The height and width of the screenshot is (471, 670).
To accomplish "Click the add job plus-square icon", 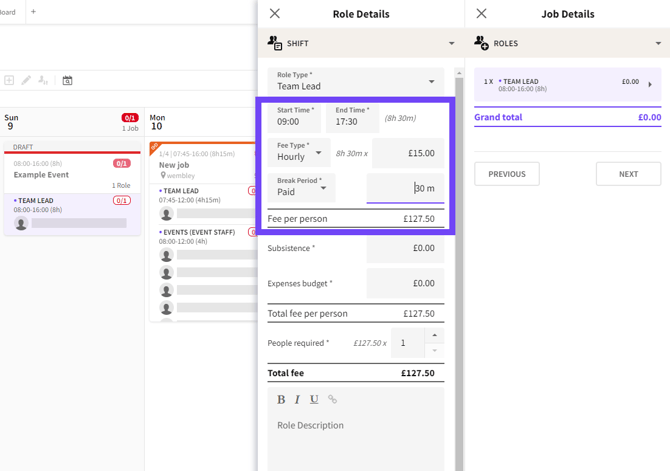I will [x=9, y=80].
